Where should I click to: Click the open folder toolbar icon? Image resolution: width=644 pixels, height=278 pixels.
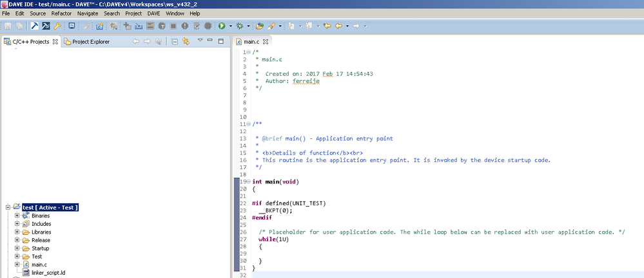[x=260, y=26]
